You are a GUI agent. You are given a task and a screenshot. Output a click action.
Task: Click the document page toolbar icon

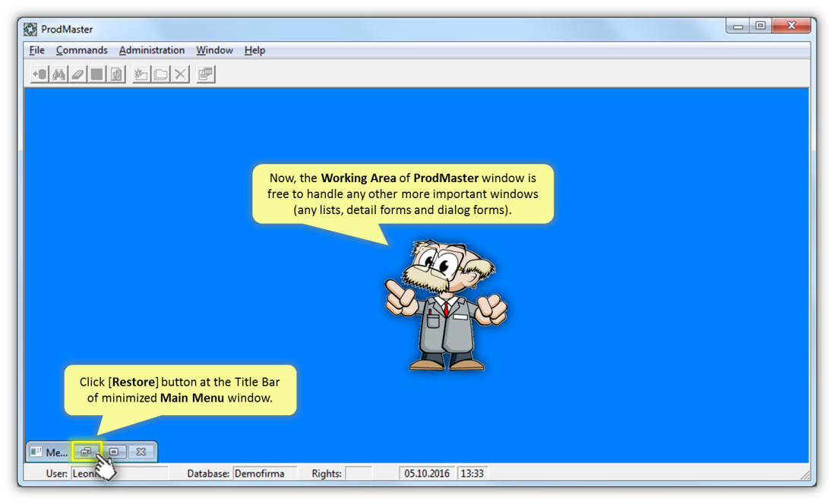point(116,74)
